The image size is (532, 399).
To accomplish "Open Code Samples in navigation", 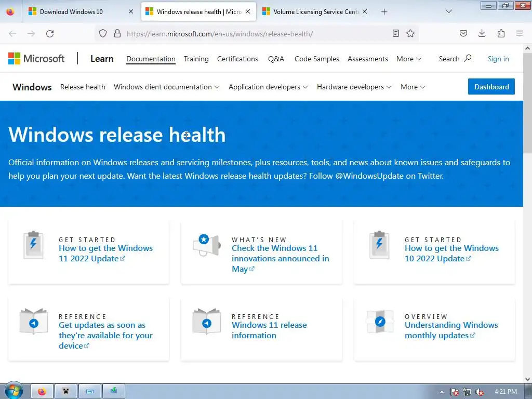I will tap(316, 59).
